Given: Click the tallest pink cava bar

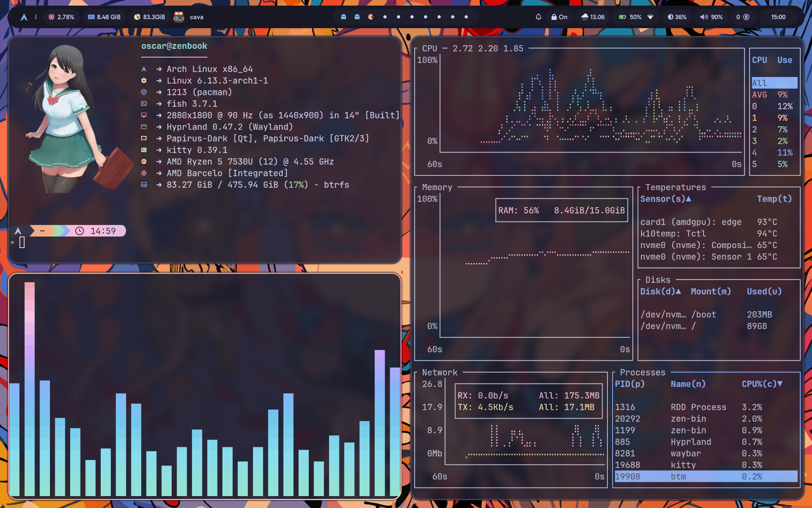Looking at the screenshot, I should 30,389.
